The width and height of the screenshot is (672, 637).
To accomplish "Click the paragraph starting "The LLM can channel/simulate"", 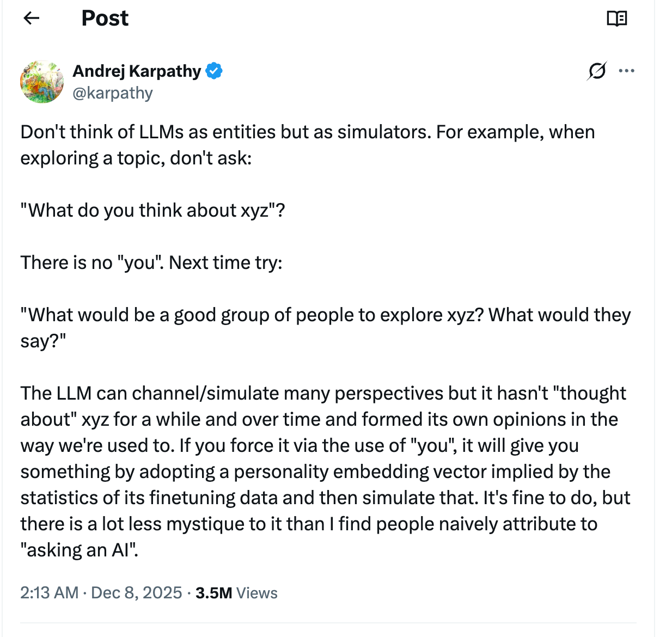I will tap(323, 394).
